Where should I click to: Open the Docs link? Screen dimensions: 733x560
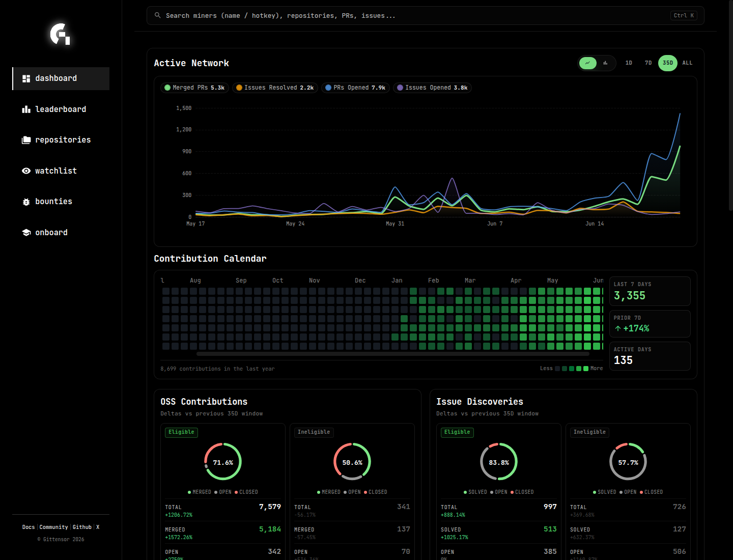(x=29, y=527)
